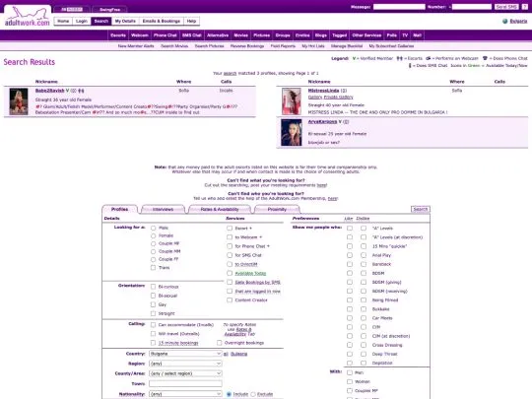This screenshot has height=399, width=532.
Task: Open the Help menu item
Action: (x=191, y=21)
